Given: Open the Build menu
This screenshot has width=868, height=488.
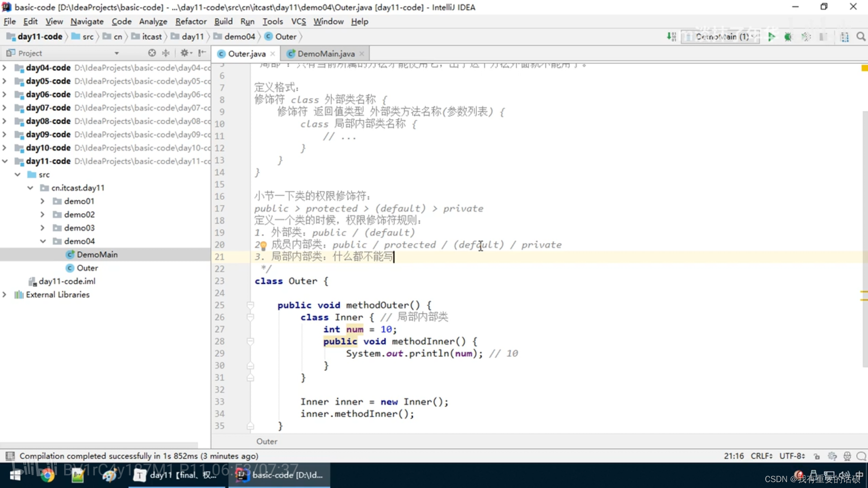Looking at the screenshot, I should [223, 21].
